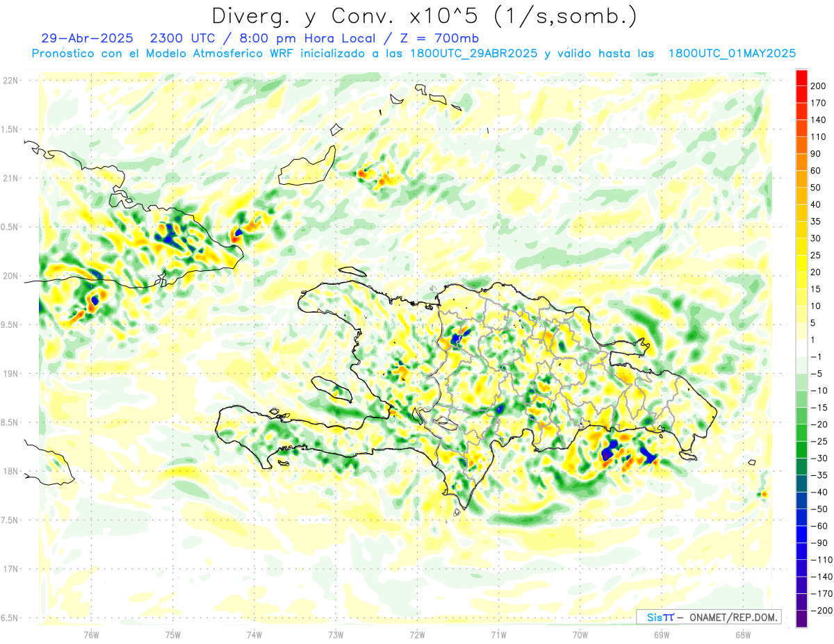This screenshot has width=834, height=644.
Task: Click the '170' value on the color scale
Action: coord(819,103)
